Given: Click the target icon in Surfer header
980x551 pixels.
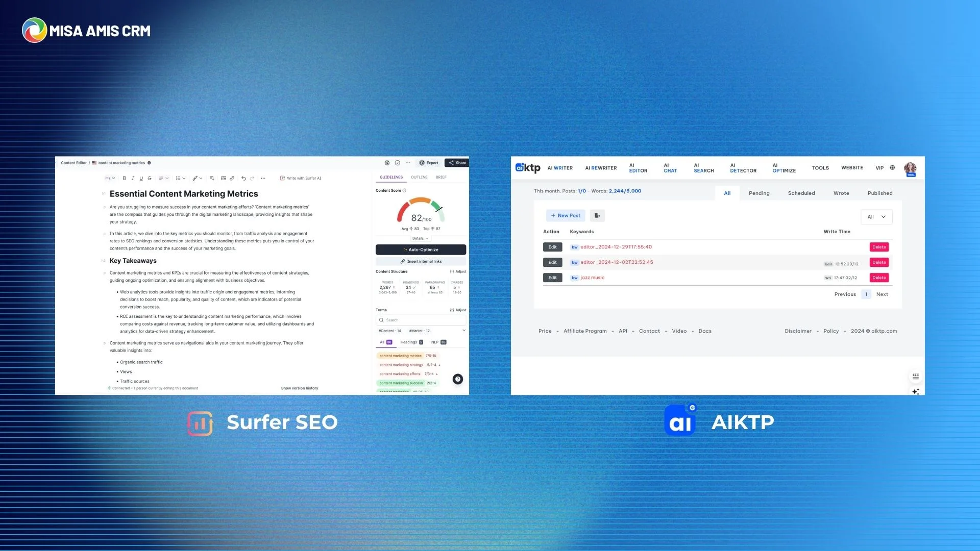Looking at the screenshot, I should pyautogui.click(x=387, y=163).
